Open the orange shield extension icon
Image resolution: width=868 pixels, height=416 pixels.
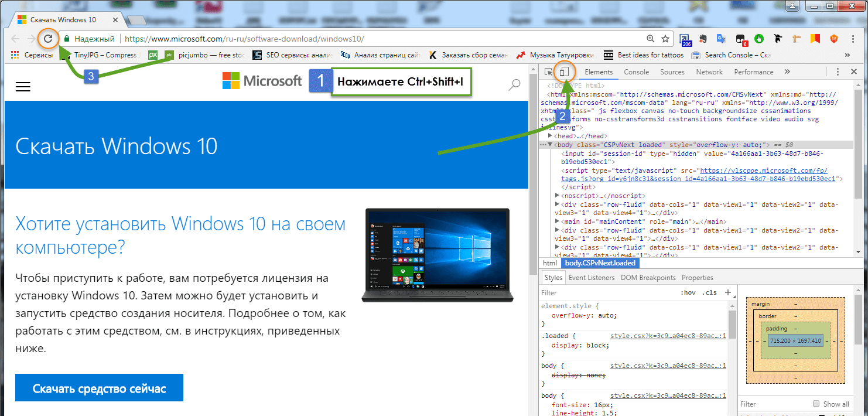coord(833,39)
